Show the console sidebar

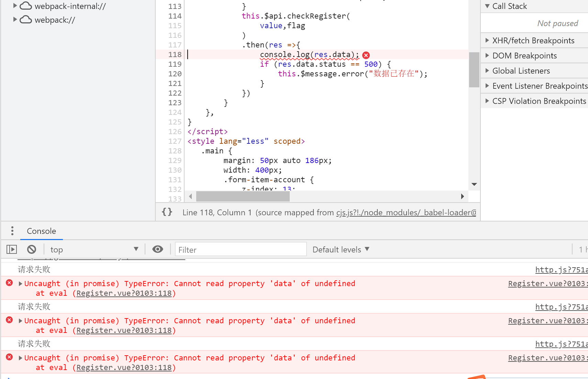click(12, 249)
